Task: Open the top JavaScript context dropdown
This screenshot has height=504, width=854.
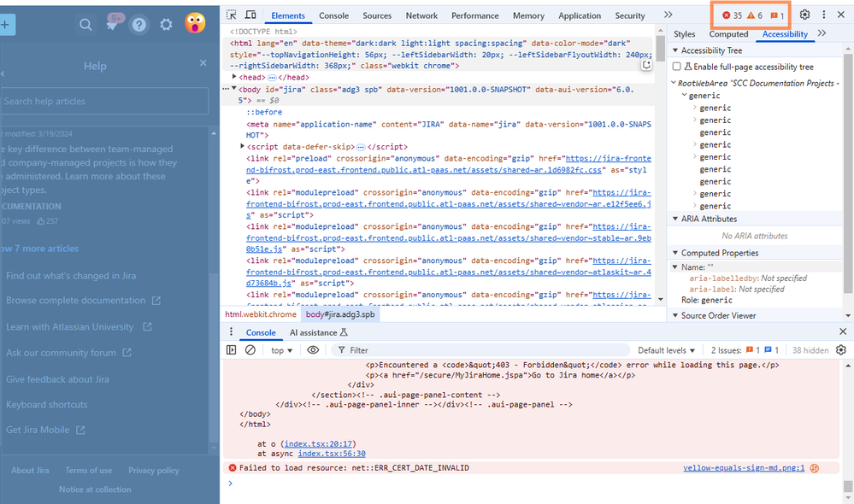Action: (281, 350)
